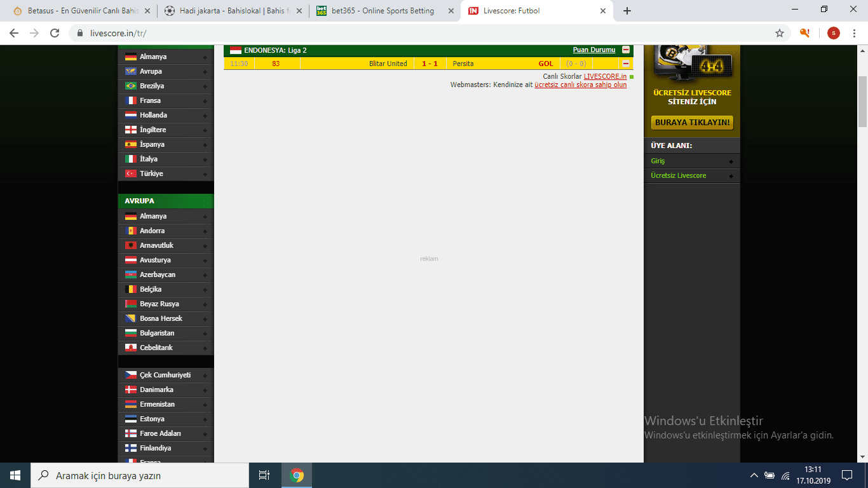
Task: Open Chrome from the Windows taskbar
Action: tap(297, 475)
